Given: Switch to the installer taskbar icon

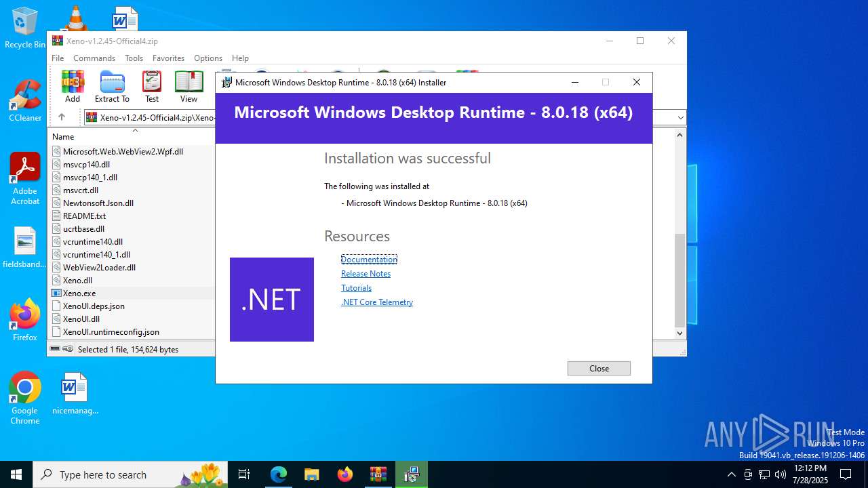Looking at the screenshot, I should [411, 474].
